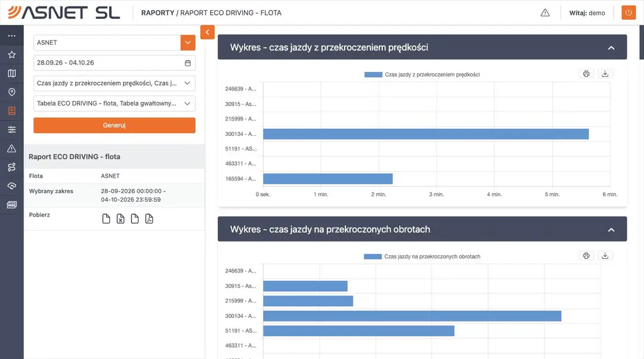
Task: Toggle the 'Czas jazdy na przekroczonych obrotach' legend swatch
Action: 373,256
